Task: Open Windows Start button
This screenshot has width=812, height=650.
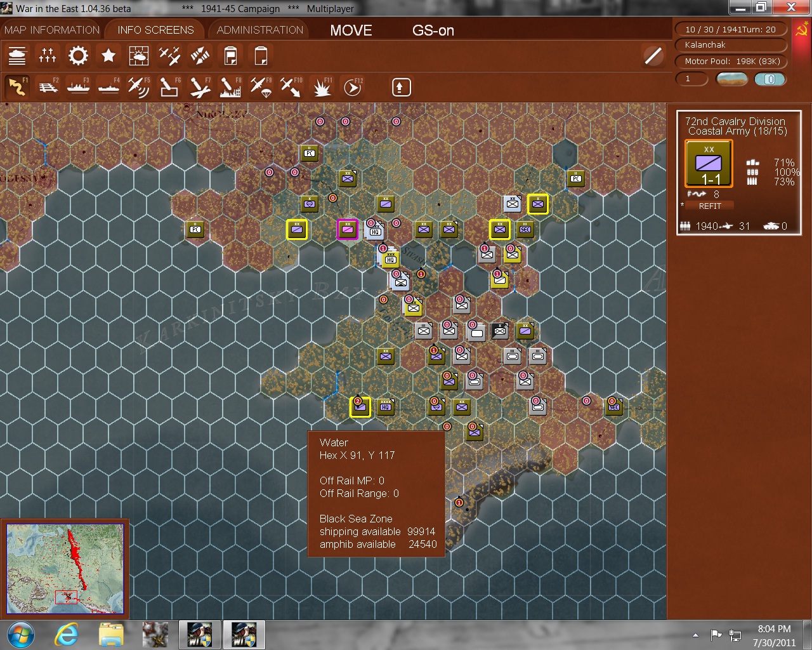Action: (x=20, y=635)
